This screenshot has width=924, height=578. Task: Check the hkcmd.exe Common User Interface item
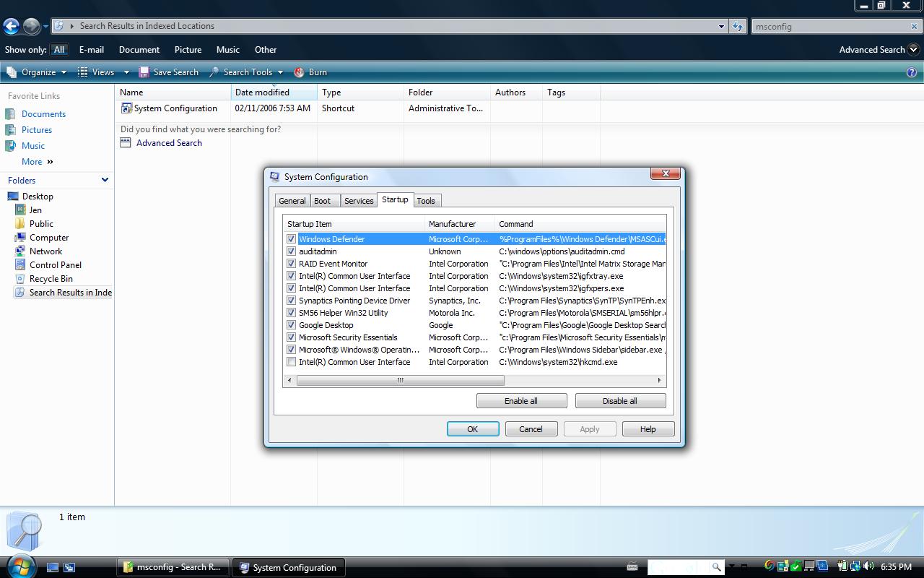click(x=292, y=362)
